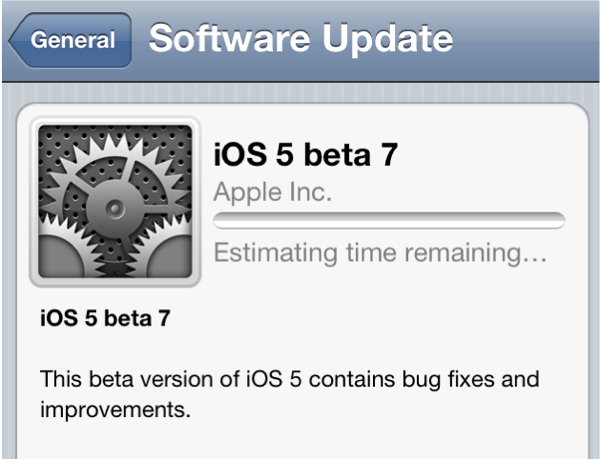Click the download progress bar
This screenshot has width=600, height=459.
pyautogui.click(x=389, y=221)
